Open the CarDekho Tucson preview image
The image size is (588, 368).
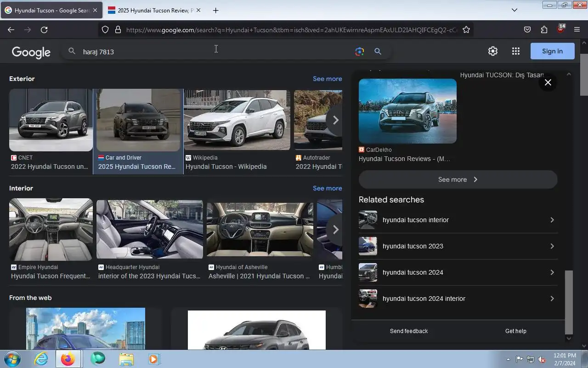(407, 111)
